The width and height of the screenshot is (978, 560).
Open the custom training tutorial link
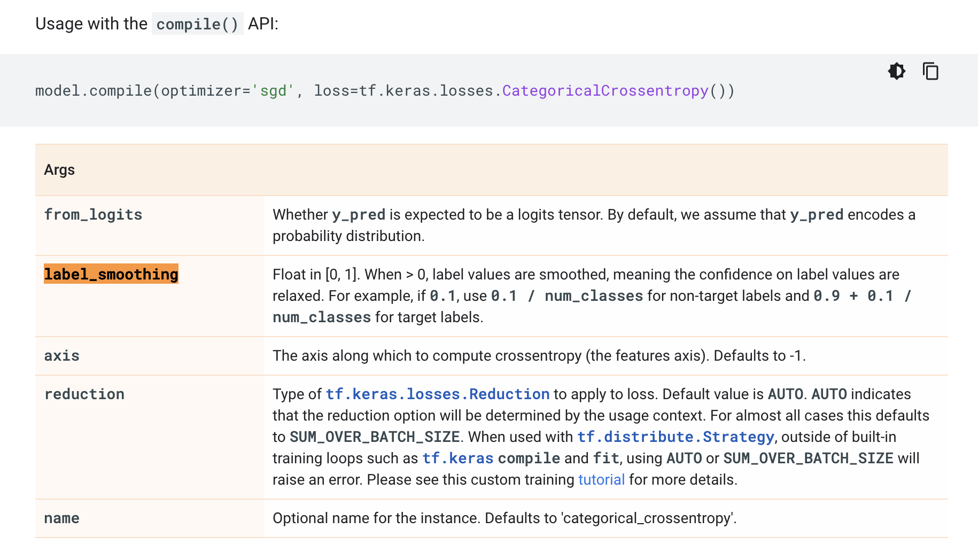coord(601,479)
